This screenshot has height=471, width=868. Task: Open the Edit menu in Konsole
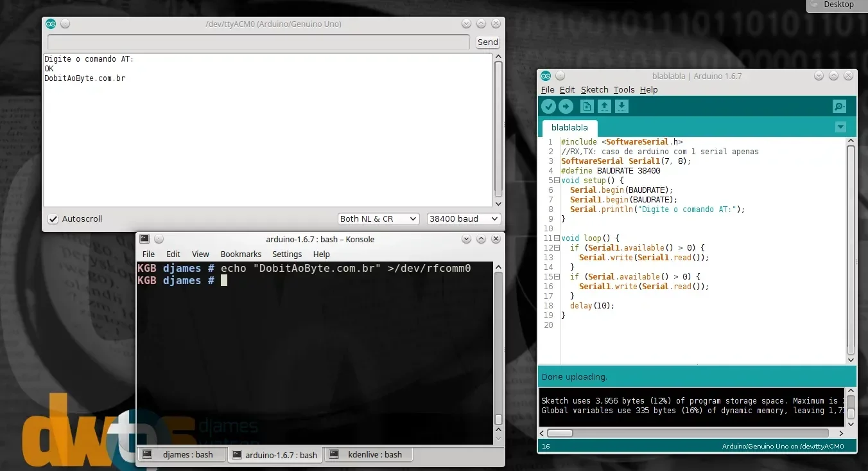[x=173, y=254]
